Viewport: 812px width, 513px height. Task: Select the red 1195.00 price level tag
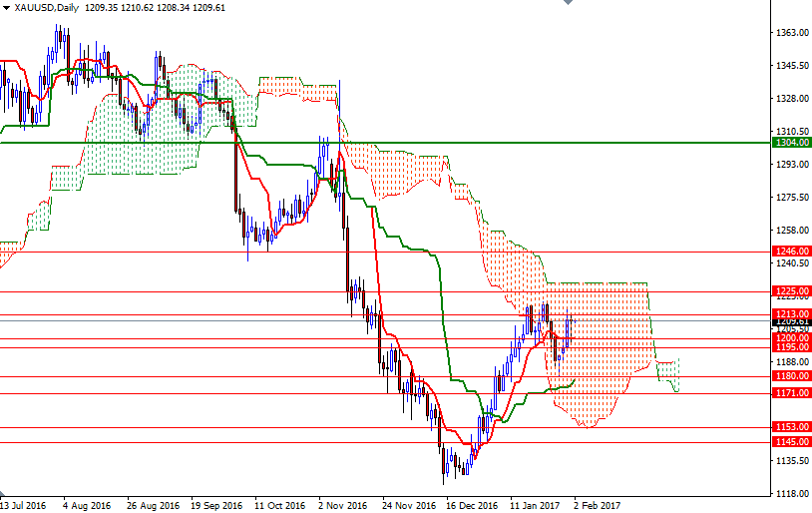[793, 347]
